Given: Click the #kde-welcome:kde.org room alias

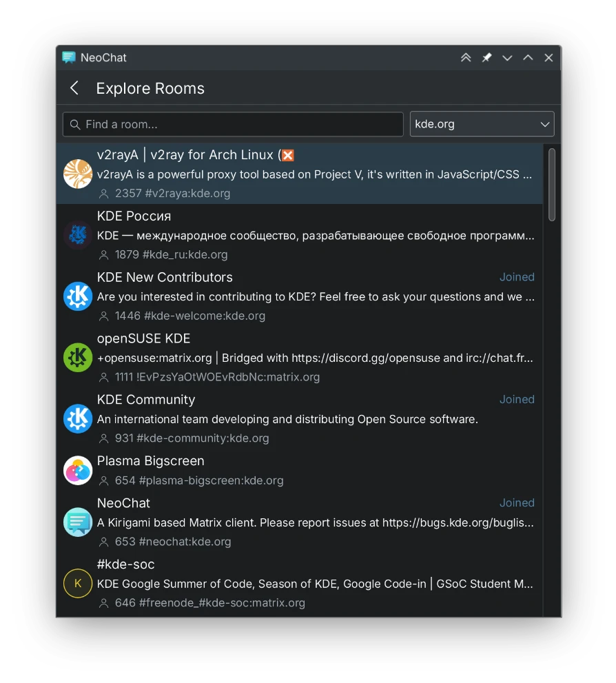Looking at the screenshot, I should pyautogui.click(x=205, y=316).
